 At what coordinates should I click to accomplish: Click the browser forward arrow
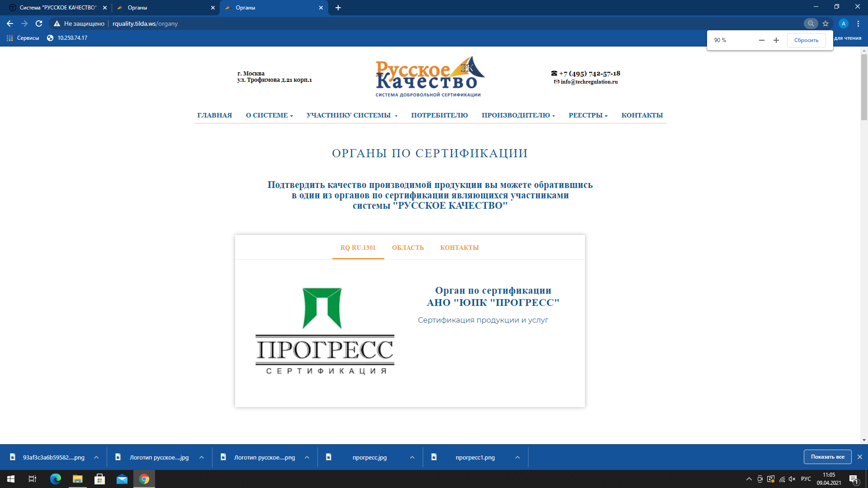24,23
